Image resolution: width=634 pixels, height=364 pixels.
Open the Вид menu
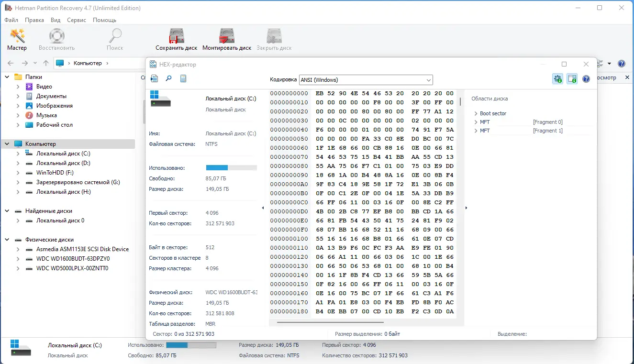56,20
